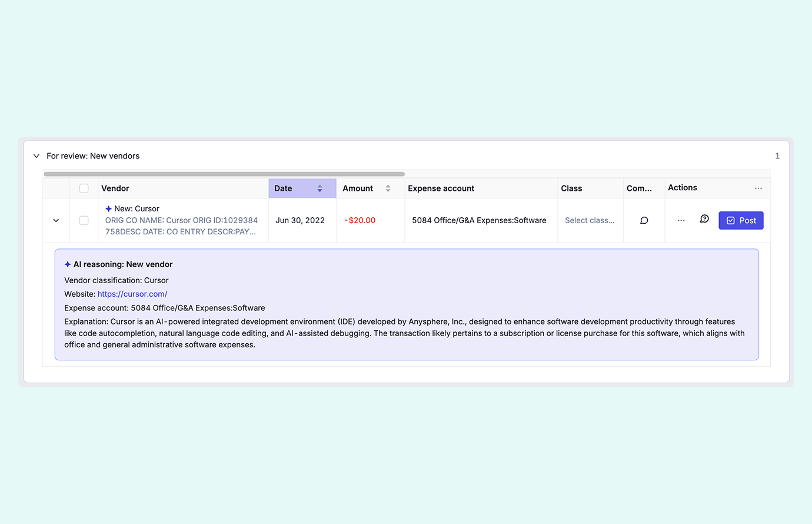Click the Amount column sort arrows

pyautogui.click(x=388, y=188)
